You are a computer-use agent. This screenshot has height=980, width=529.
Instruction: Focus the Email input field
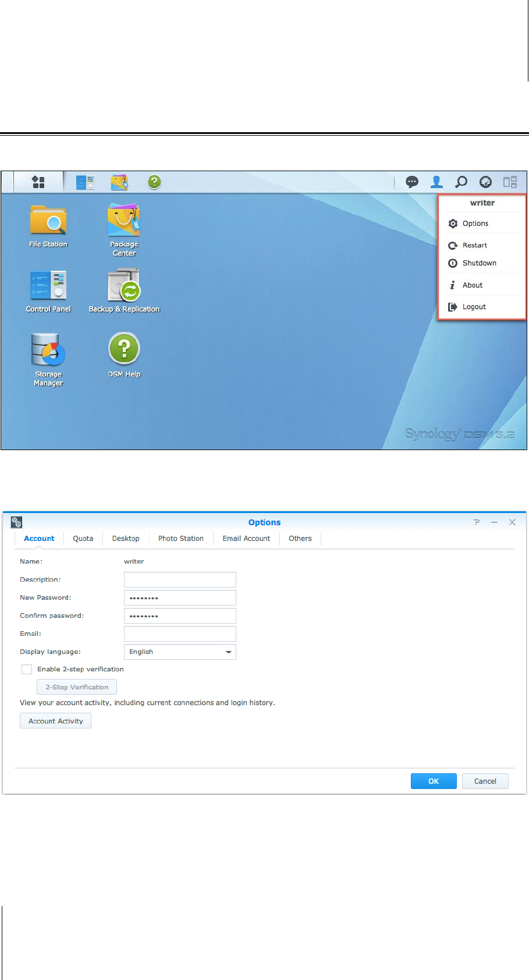click(x=180, y=634)
